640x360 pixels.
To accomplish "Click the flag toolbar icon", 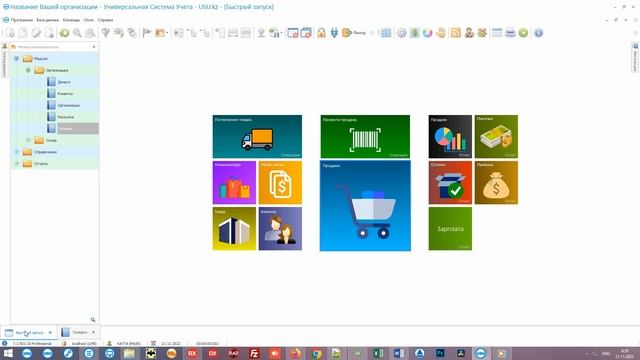I will [147, 33].
